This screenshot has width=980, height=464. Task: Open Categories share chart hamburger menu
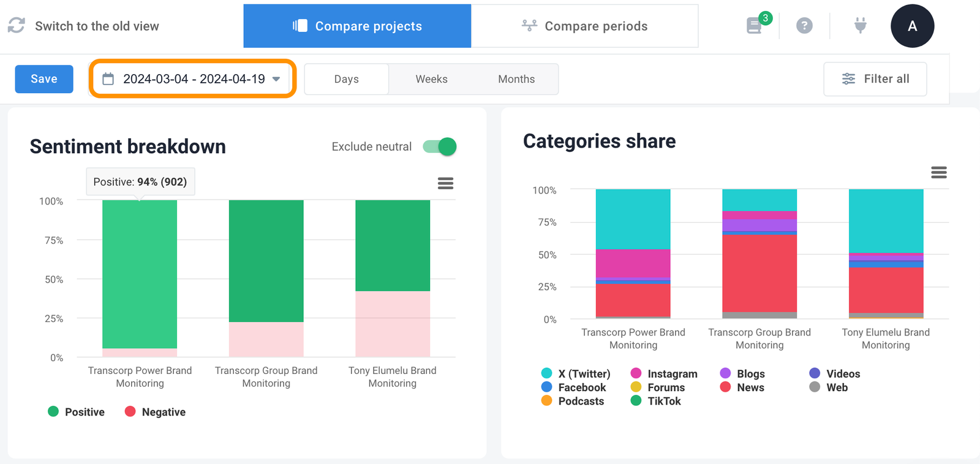(x=939, y=173)
